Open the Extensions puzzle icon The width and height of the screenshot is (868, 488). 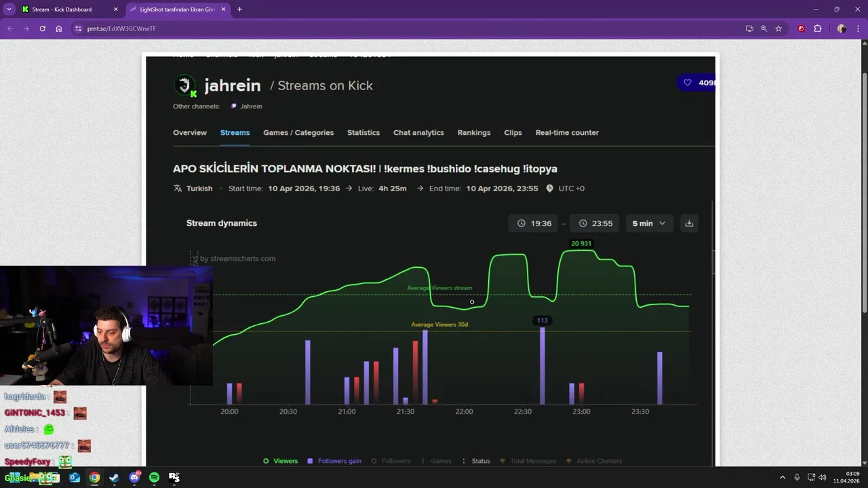[x=818, y=28]
